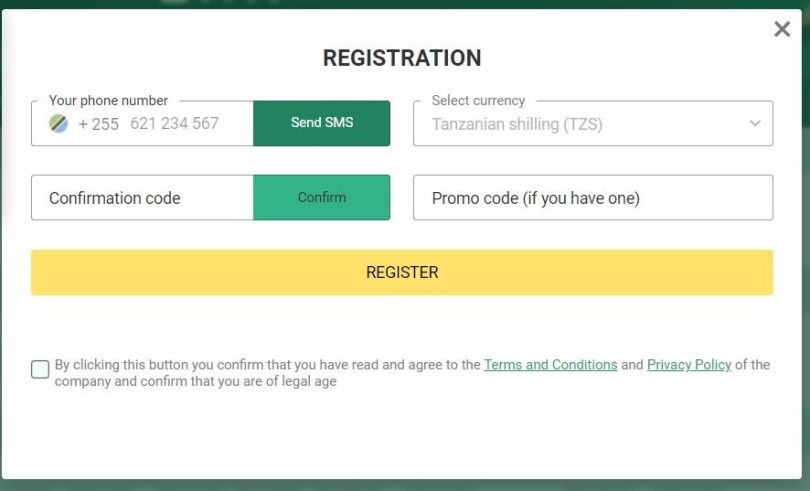Click the REGISTRATION heading
This screenshot has height=491, width=810.
402,58
